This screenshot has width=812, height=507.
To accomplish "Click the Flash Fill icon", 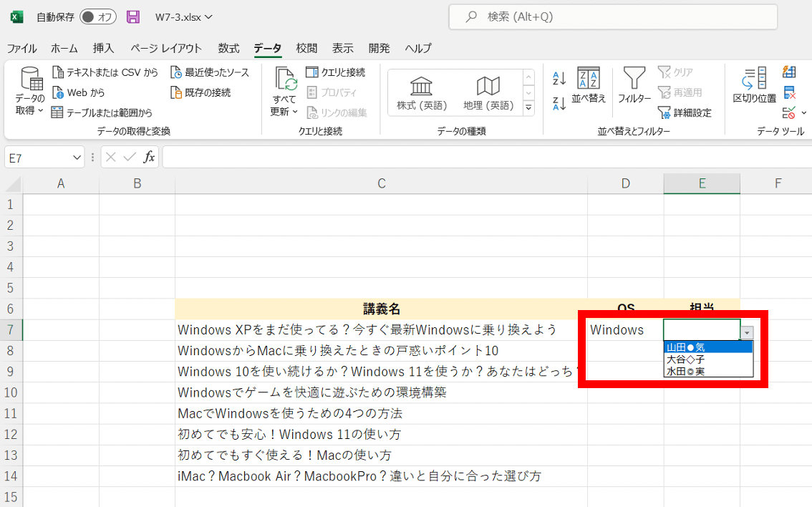I will click(789, 72).
